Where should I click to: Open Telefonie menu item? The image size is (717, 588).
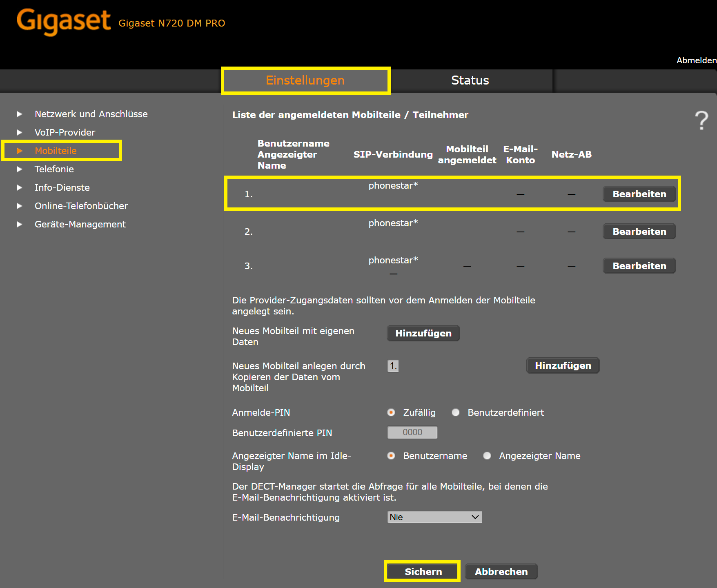[54, 169]
